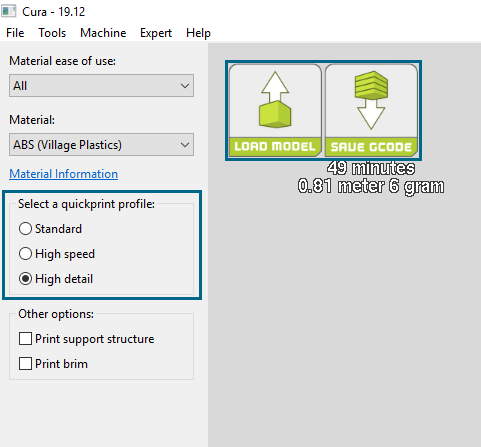Click the 49 minutes print time text

tap(371, 168)
